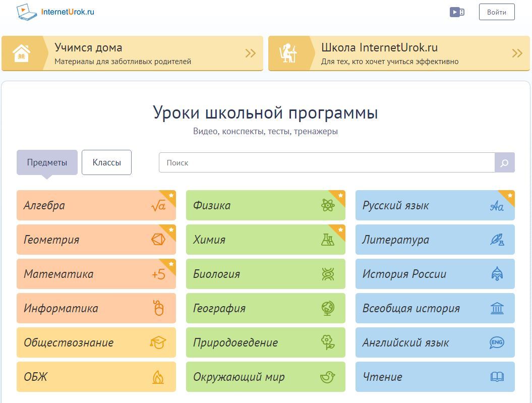The height and width of the screenshot is (403, 532).
Task: Click the square root icon on Алгебра
Action: (x=158, y=206)
